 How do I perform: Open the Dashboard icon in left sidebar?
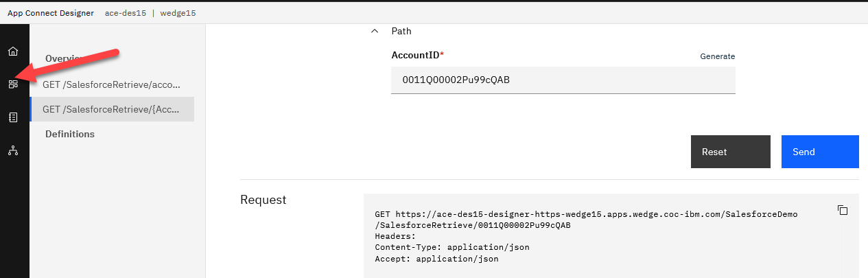pos(13,84)
